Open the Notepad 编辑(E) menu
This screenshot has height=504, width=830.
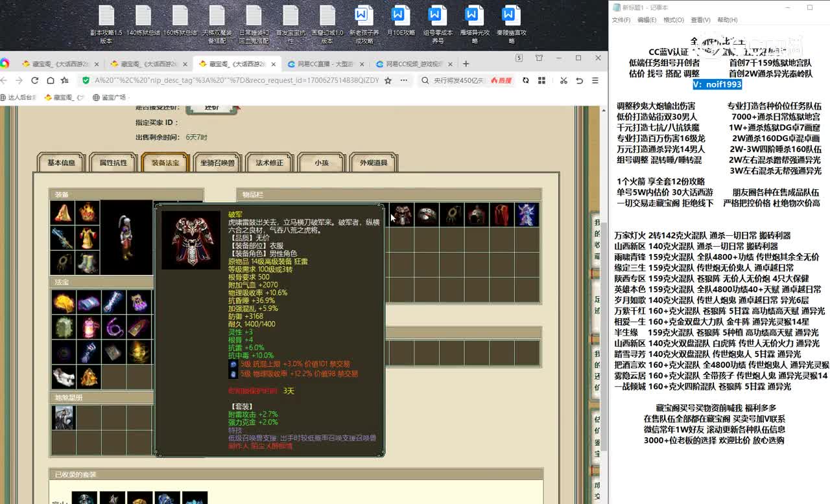(646, 20)
